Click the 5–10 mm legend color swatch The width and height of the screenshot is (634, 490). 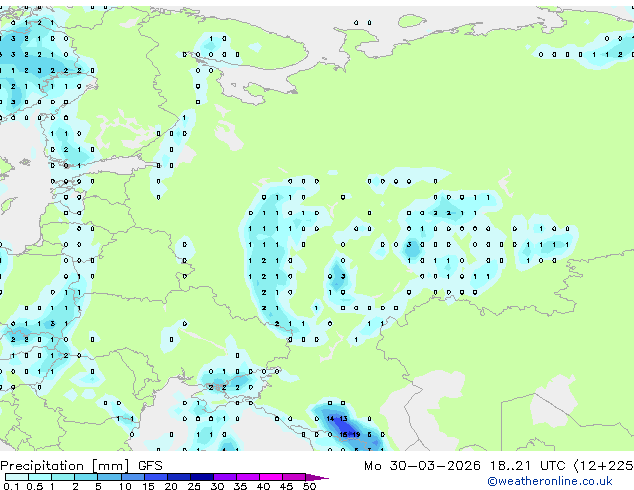[x=109, y=477]
